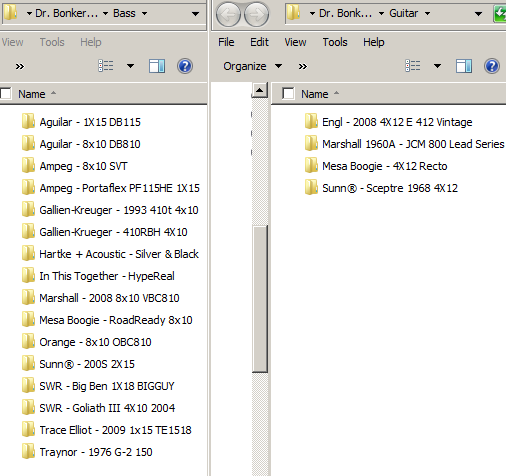Screen dimensions: 506x476
Task: Click the Forward navigation arrow button
Action: (x=256, y=14)
